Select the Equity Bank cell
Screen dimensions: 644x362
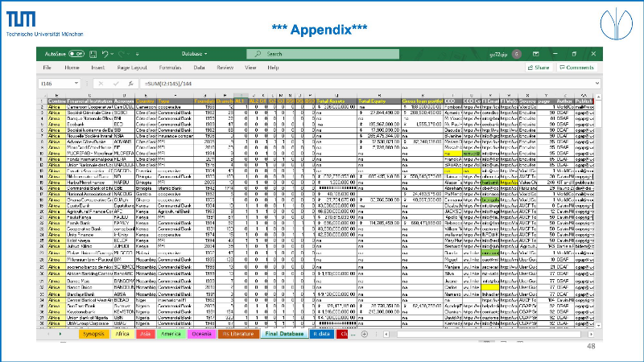(x=89, y=206)
